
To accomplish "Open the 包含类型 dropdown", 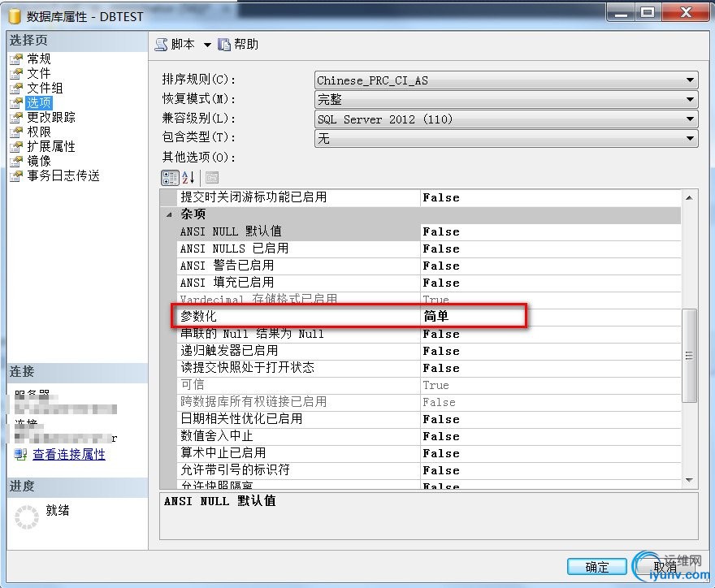I will [x=506, y=138].
